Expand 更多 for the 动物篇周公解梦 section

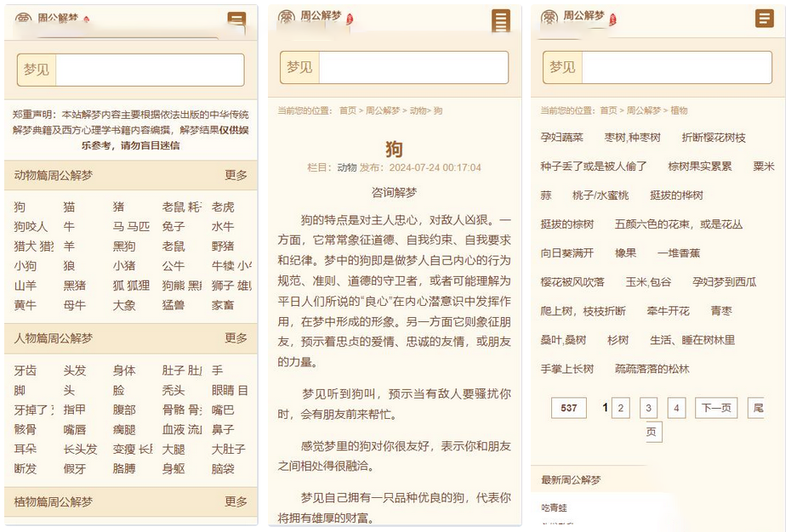point(236,175)
